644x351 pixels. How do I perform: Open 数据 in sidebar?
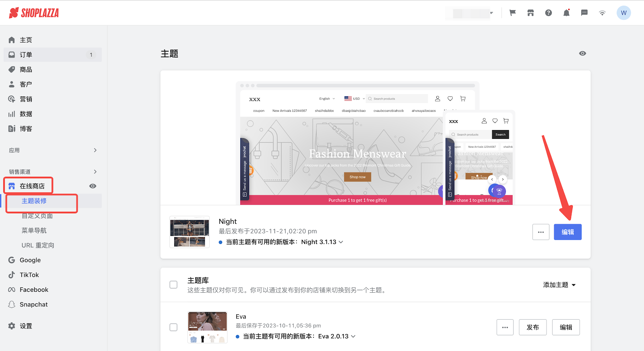click(x=52, y=114)
